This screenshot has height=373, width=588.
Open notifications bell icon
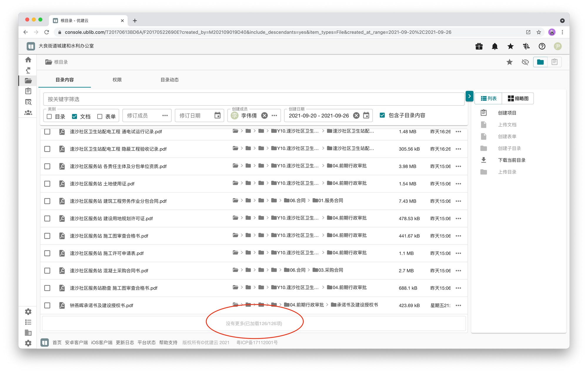[495, 46]
